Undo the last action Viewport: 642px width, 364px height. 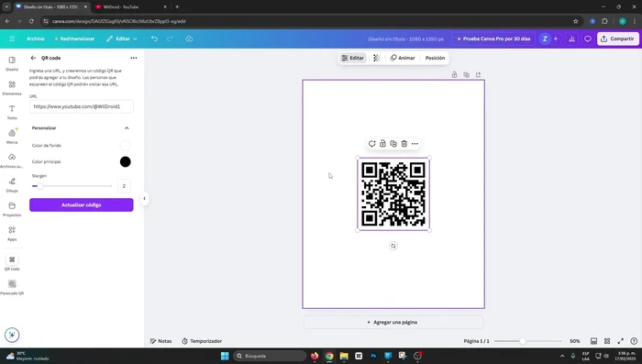coord(154,39)
